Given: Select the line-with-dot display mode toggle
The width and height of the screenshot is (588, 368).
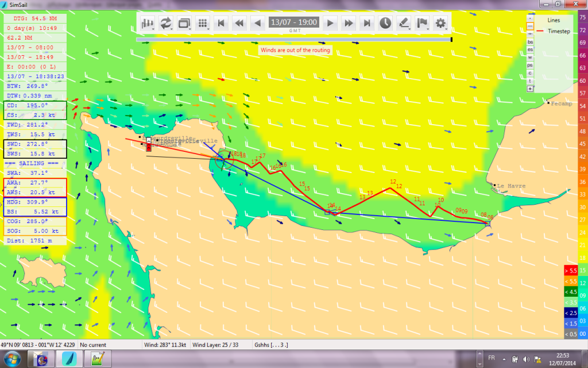Looking at the screenshot, I should (x=530, y=34).
